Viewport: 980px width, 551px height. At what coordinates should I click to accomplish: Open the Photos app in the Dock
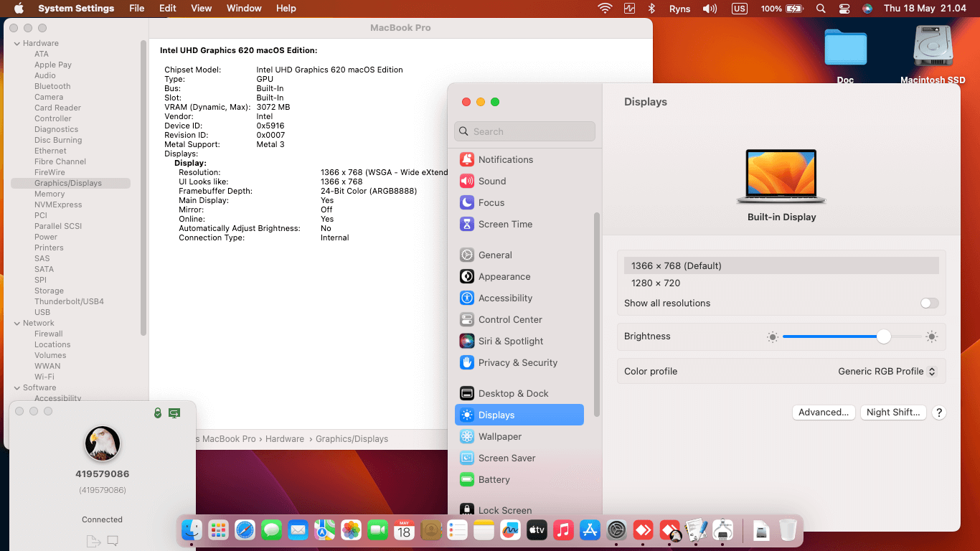351,530
